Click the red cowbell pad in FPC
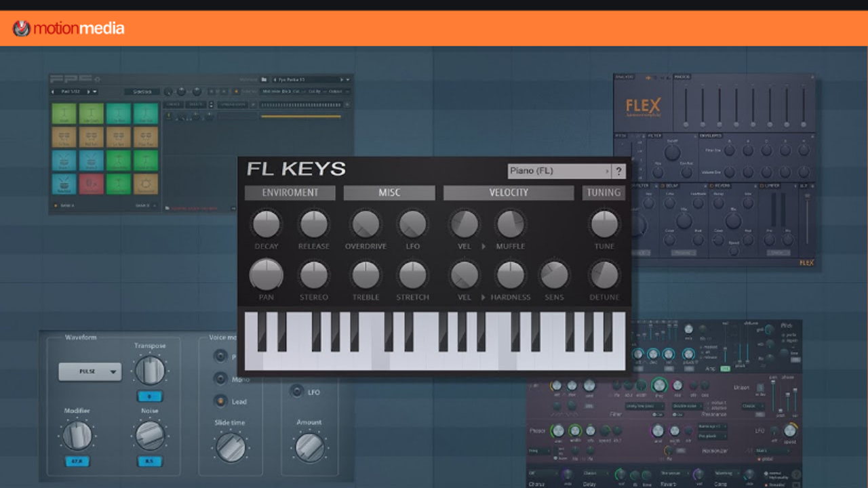This screenshot has height=488, width=868. [x=92, y=184]
